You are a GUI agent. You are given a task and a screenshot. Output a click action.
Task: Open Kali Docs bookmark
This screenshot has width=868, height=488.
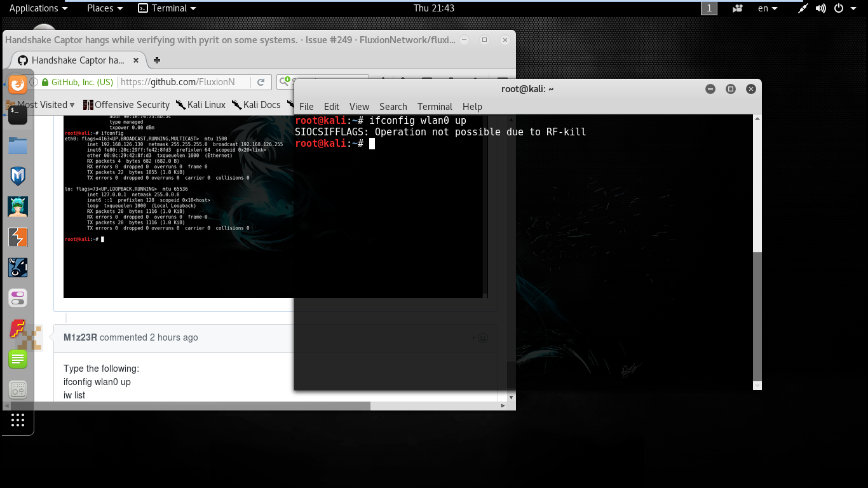[x=256, y=105]
